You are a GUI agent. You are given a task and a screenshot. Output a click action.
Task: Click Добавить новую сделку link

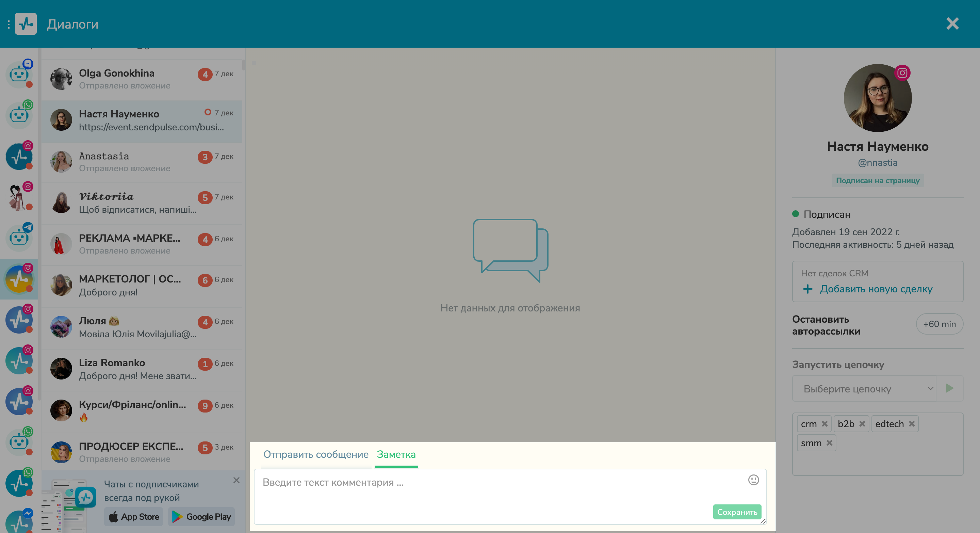(876, 289)
